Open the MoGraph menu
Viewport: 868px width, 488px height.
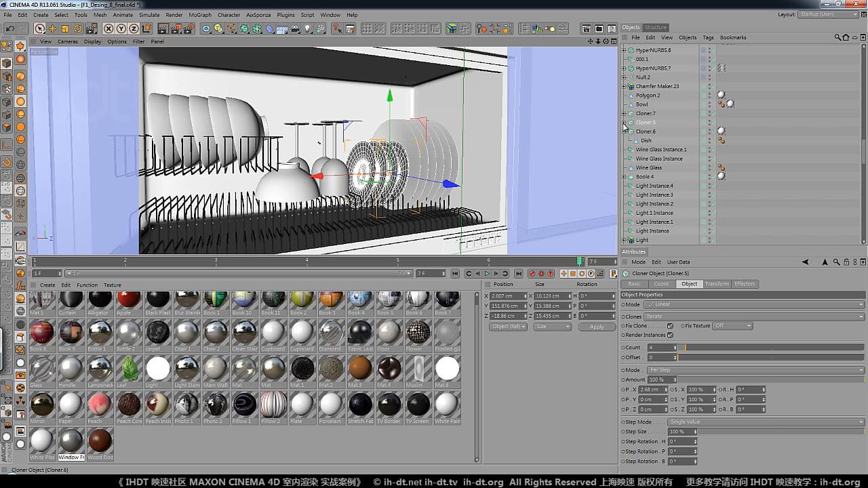point(200,14)
